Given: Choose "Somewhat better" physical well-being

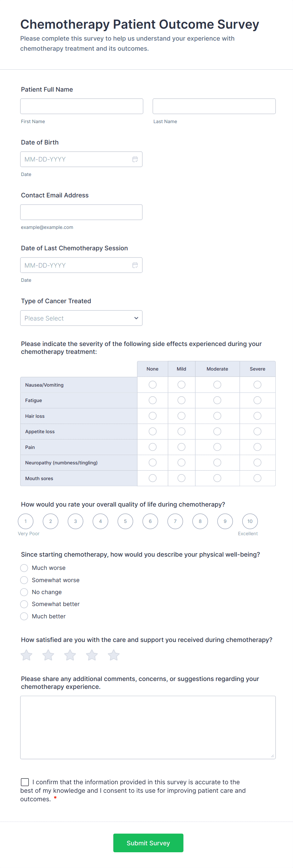Looking at the screenshot, I should (24, 604).
